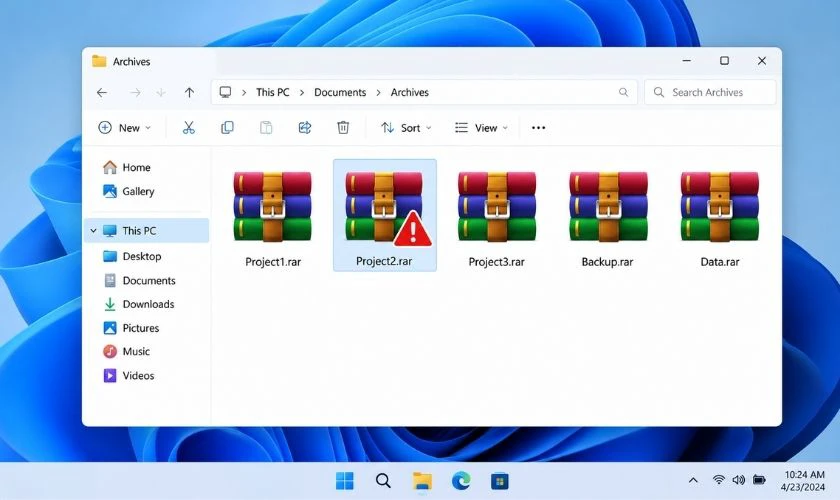Viewport: 840px width, 500px height.
Task: Open the New item dropdown
Action: [x=124, y=128]
